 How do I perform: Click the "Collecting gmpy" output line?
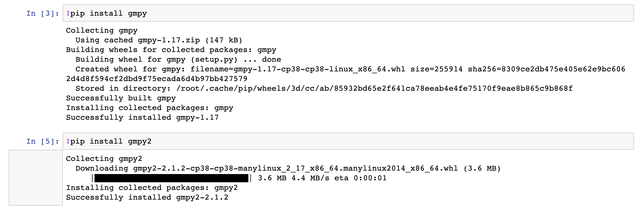coord(102,30)
